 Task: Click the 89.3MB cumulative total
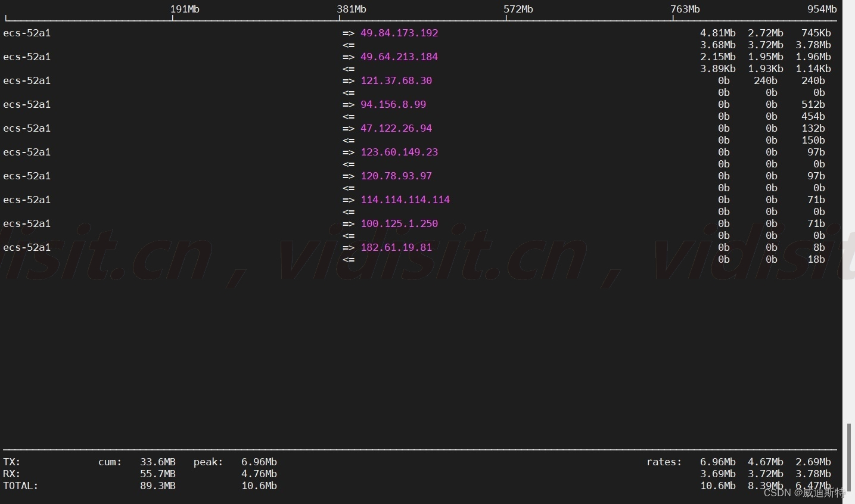tap(158, 486)
